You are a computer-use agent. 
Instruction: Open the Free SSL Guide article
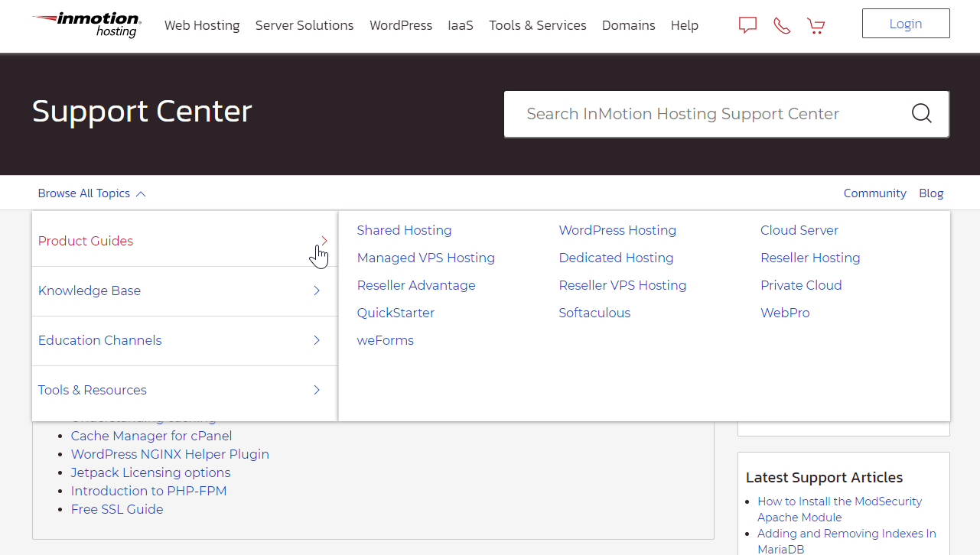click(116, 509)
